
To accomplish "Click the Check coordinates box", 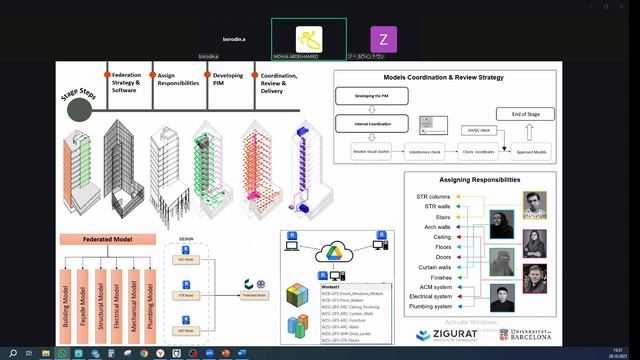I will coord(478,151).
